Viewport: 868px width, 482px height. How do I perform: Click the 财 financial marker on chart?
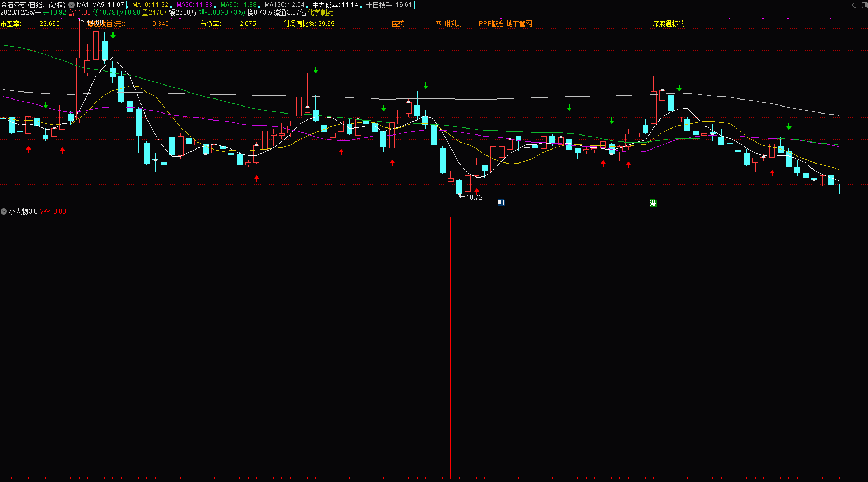(501, 203)
